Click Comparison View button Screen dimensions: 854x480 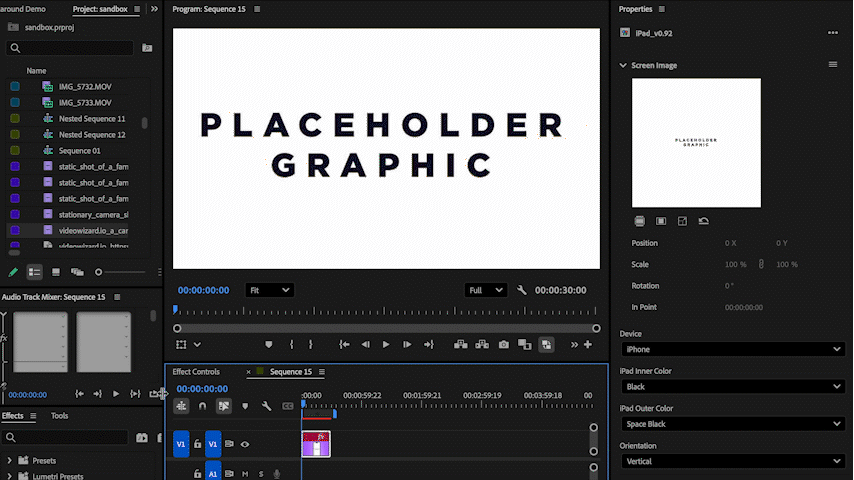[524, 345]
